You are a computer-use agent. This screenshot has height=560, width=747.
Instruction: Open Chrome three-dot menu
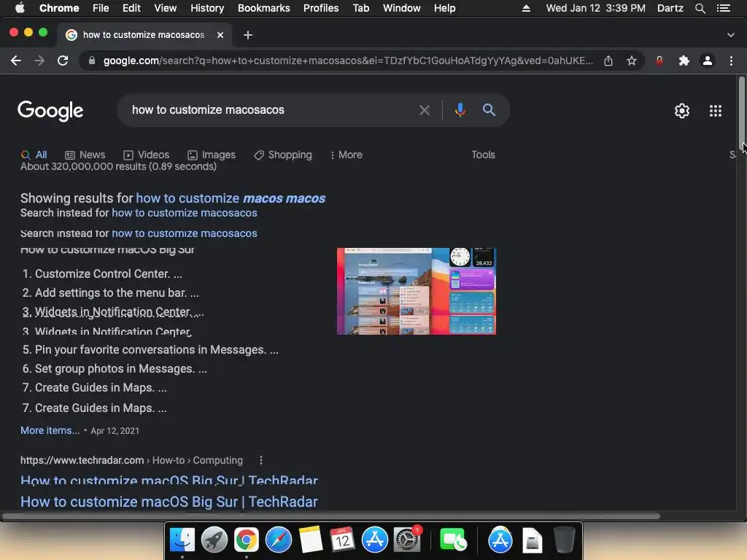point(731,61)
